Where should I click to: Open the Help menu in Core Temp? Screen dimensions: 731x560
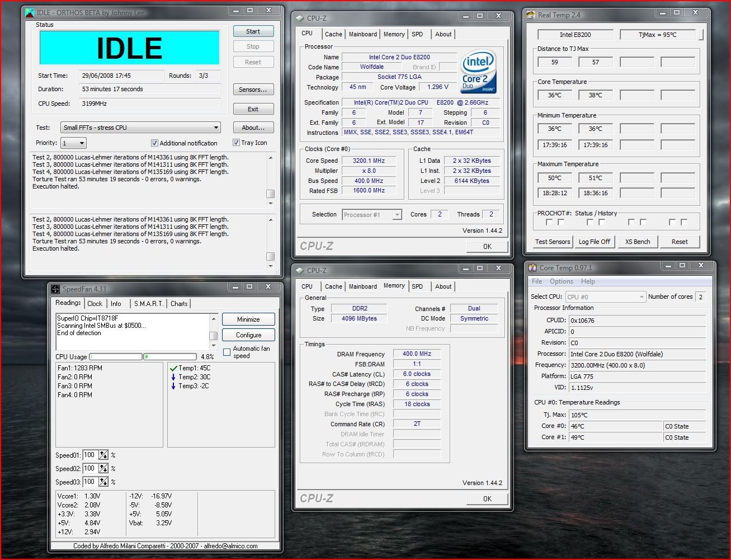[x=588, y=281]
